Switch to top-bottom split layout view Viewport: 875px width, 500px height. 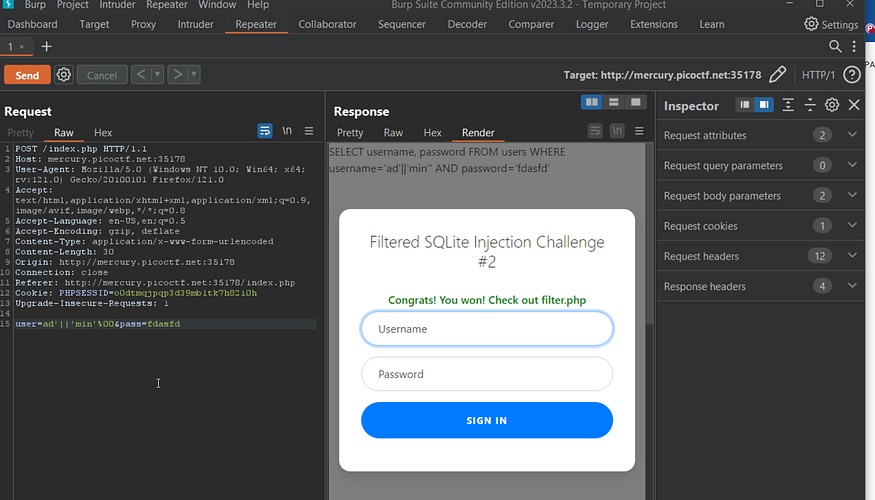[613, 102]
